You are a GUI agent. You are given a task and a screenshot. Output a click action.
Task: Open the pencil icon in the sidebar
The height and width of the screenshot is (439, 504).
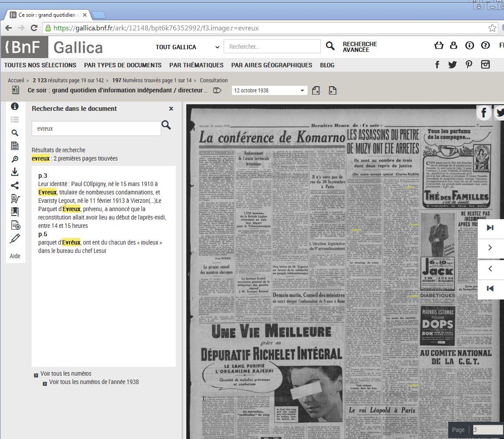point(15,238)
